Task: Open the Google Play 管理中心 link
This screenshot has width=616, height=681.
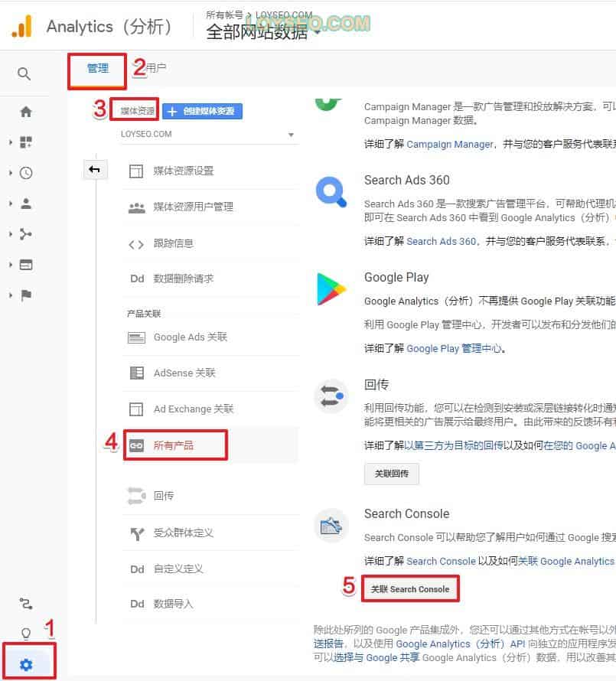Action: tap(455, 349)
